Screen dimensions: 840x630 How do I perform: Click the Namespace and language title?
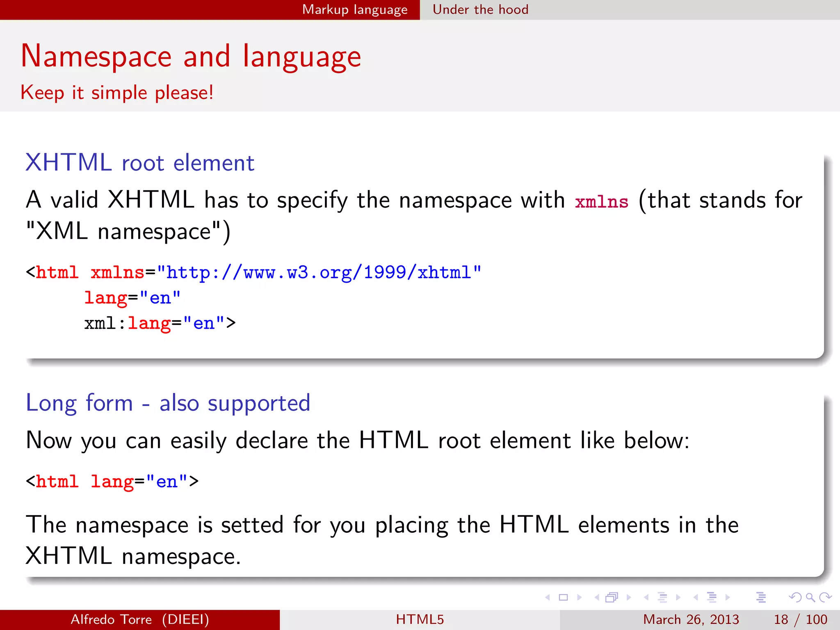pos(191,57)
